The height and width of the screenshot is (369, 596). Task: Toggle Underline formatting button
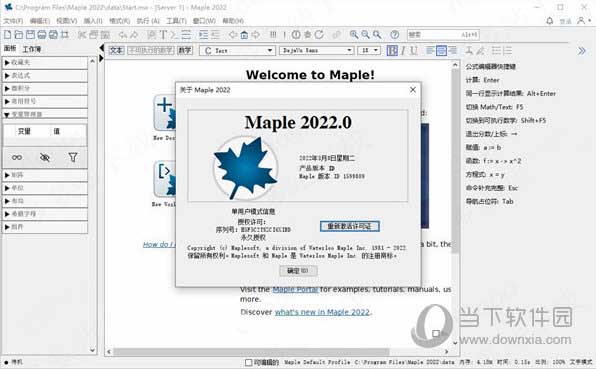coord(414,50)
